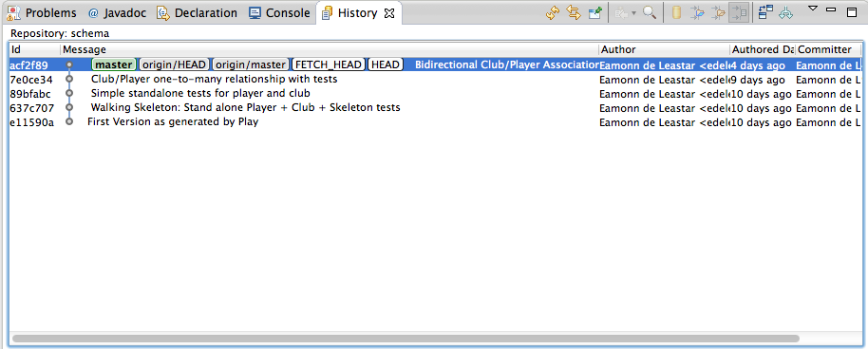Open the Navigate dropdown arrow
This screenshot has height=349, width=868.
point(633,13)
